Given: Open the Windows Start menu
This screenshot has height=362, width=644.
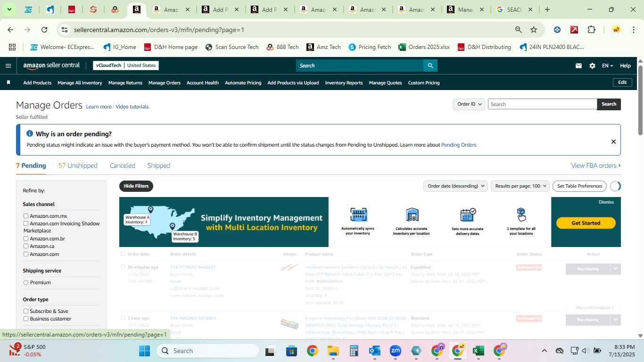Looking at the screenshot, I should point(144,351).
